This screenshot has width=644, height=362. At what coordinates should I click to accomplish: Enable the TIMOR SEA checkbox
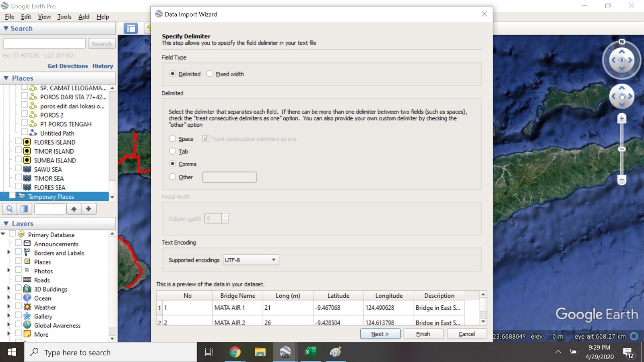(x=18, y=178)
